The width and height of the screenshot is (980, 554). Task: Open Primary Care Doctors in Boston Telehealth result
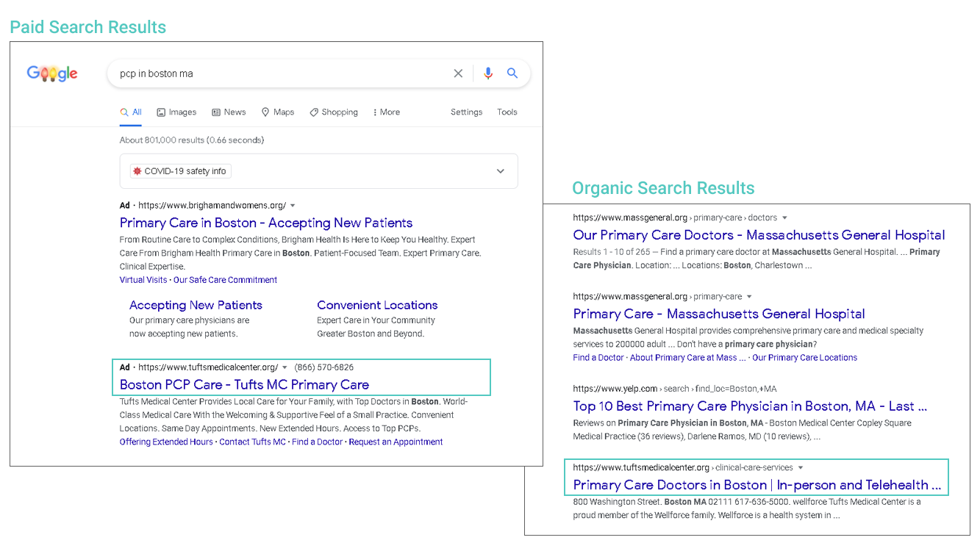coord(757,485)
